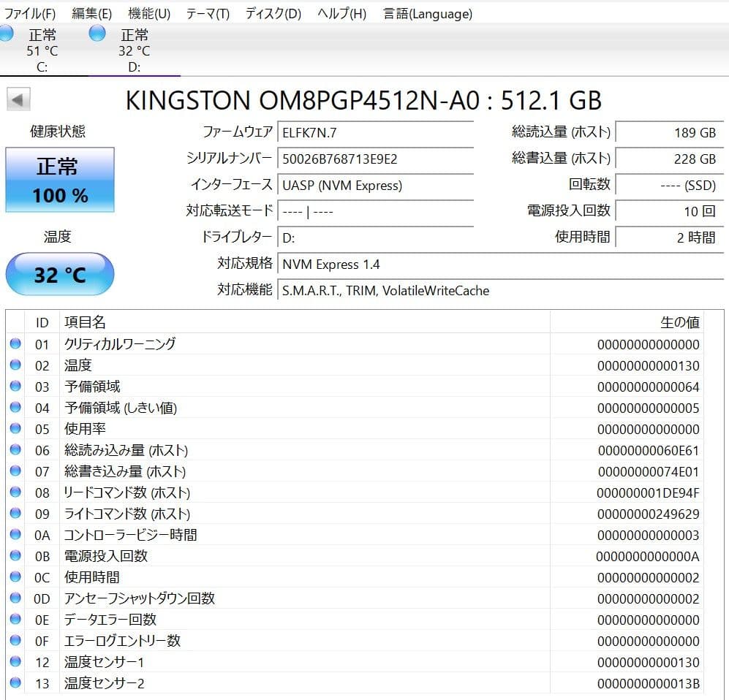Select the アンセーフシャットダウン回数 row name
The height and width of the screenshot is (700, 729).
pos(140,598)
